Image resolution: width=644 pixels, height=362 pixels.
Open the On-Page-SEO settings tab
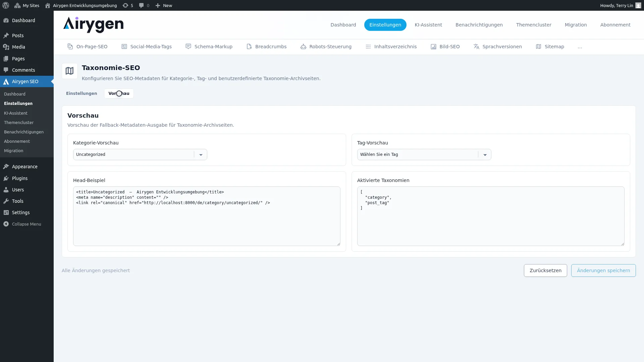click(87, 47)
